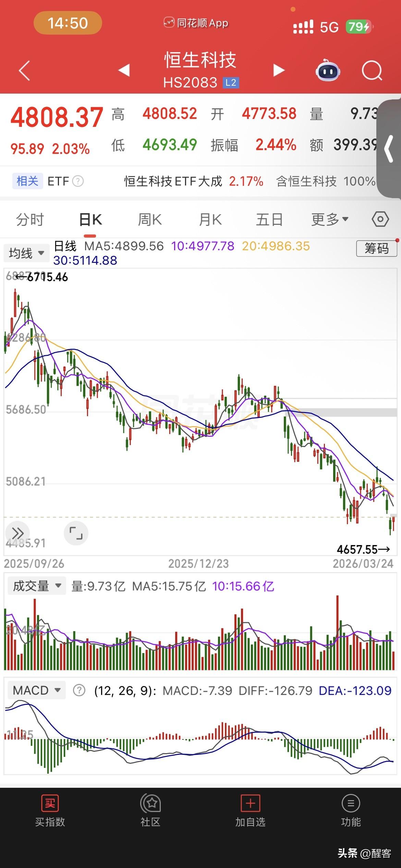Tap the low value 4693.49
The height and width of the screenshot is (868, 401).
(170, 145)
